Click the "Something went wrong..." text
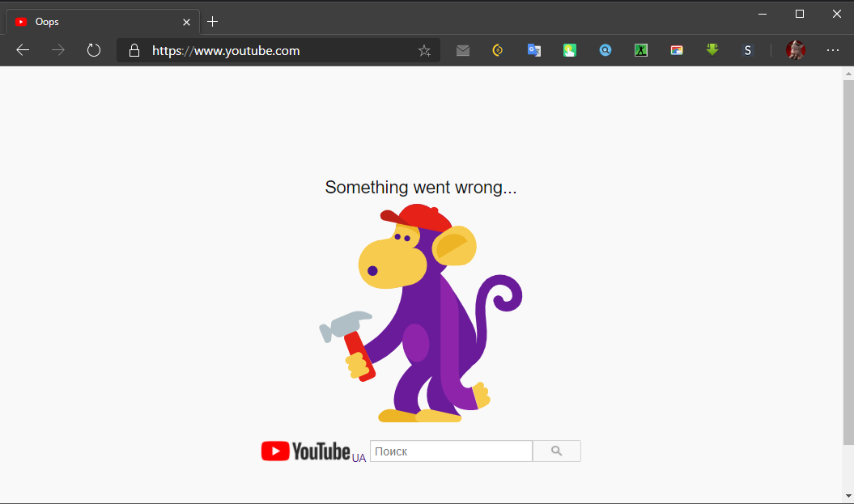Viewport: 854px width, 504px height. [420, 187]
